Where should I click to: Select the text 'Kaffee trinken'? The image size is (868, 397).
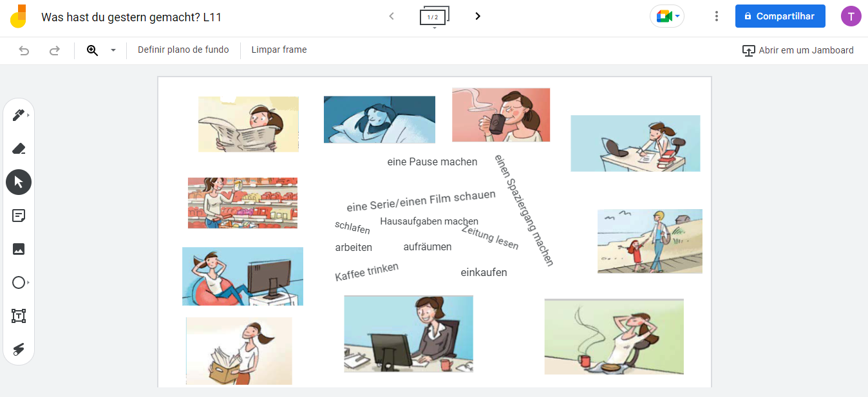367,272
